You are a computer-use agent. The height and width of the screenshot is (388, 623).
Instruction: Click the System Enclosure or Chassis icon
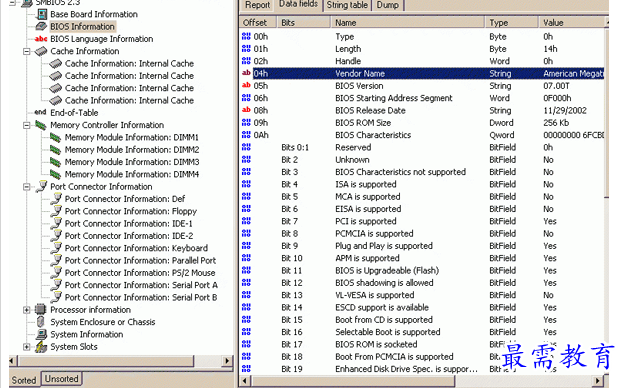(40, 322)
